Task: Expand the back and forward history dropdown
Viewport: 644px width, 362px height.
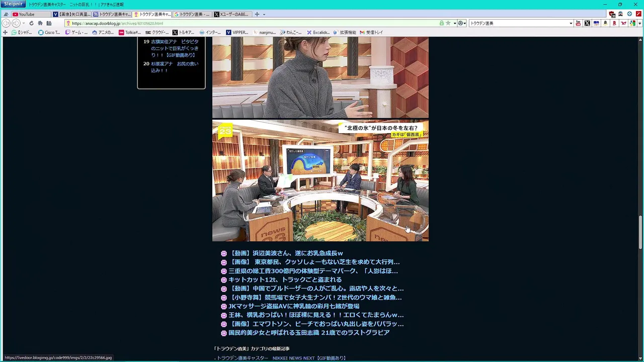Action: pos(23,23)
